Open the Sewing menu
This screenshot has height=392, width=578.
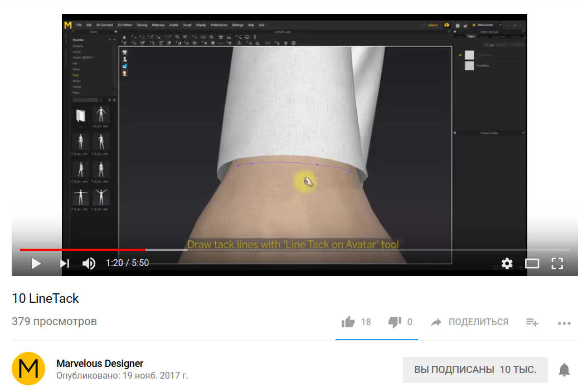click(142, 25)
